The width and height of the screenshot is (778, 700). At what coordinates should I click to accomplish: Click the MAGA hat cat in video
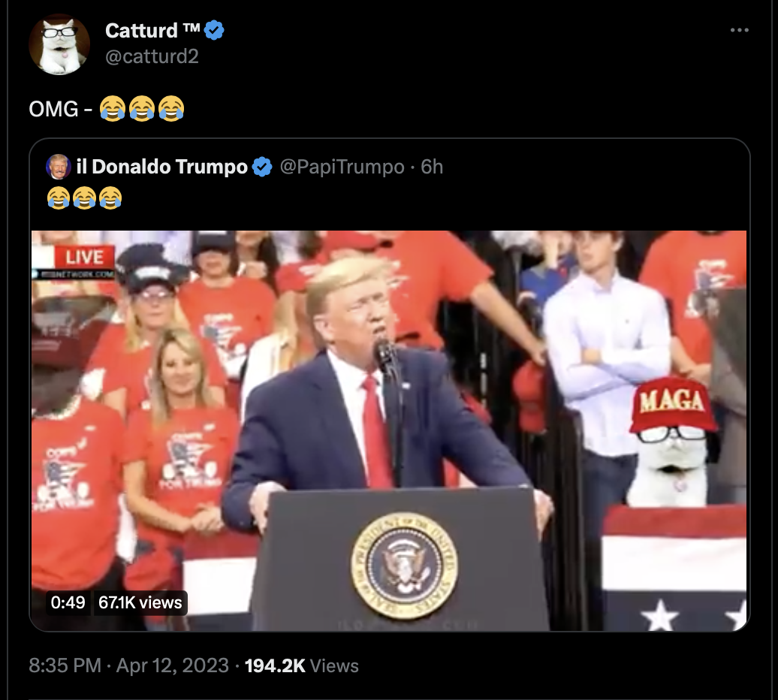pos(671,442)
